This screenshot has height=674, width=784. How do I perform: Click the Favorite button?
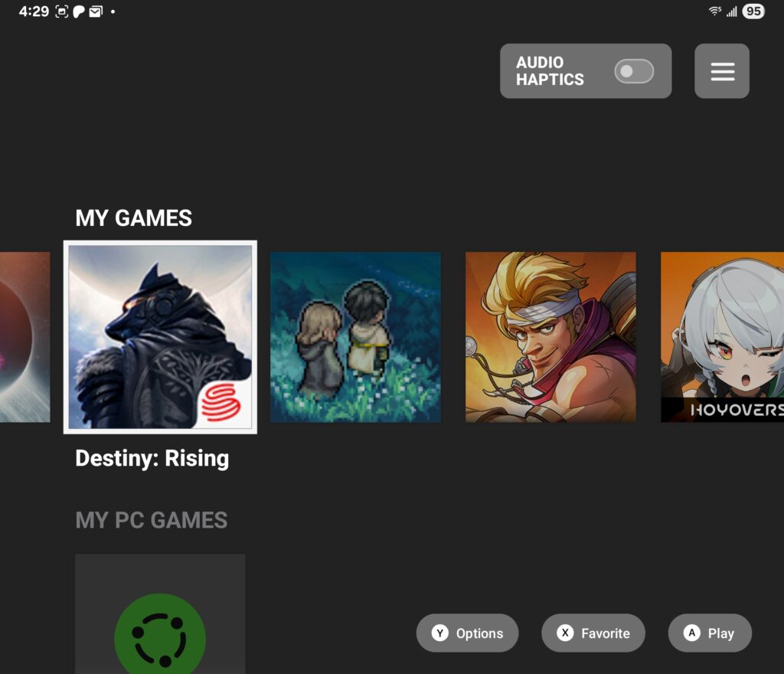pyautogui.click(x=593, y=633)
